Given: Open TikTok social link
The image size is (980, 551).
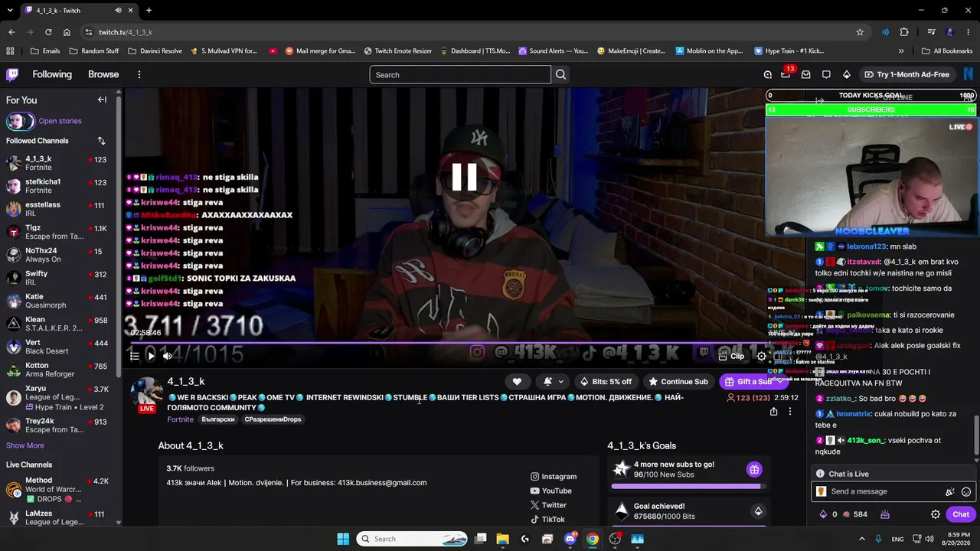Looking at the screenshot, I should click(x=547, y=520).
